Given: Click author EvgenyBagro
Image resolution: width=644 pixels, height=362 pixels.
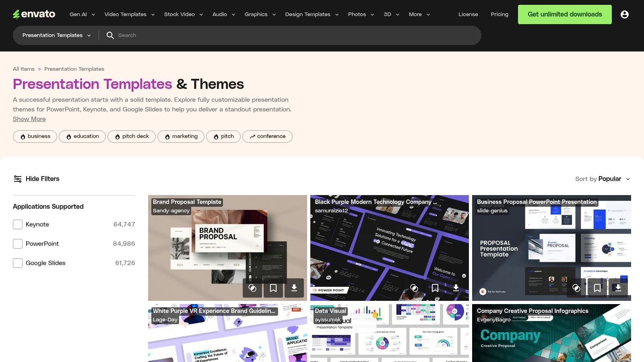Looking at the screenshot, I should coord(493,320).
